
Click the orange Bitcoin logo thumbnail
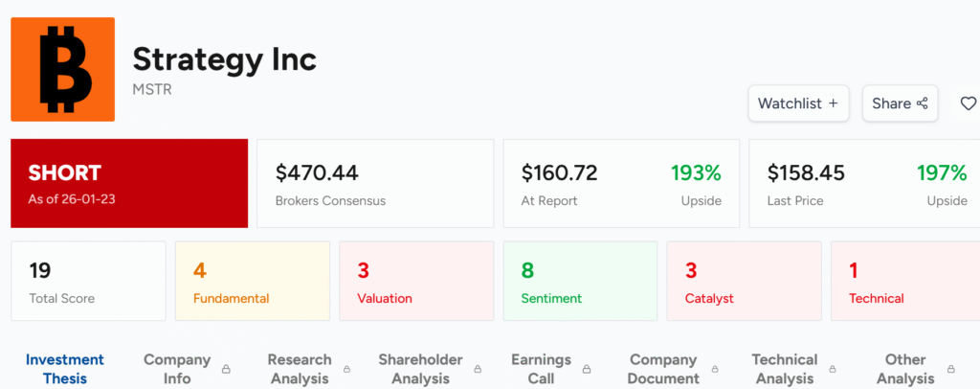(x=63, y=69)
